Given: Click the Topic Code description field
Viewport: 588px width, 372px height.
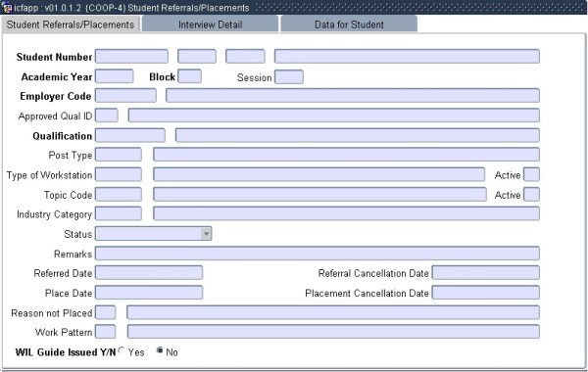Looking at the screenshot, I should click(x=319, y=195).
